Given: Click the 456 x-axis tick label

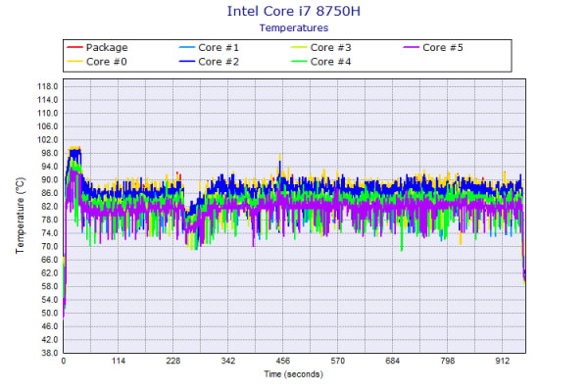Looking at the screenshot, I should click(x=283, y=361).
